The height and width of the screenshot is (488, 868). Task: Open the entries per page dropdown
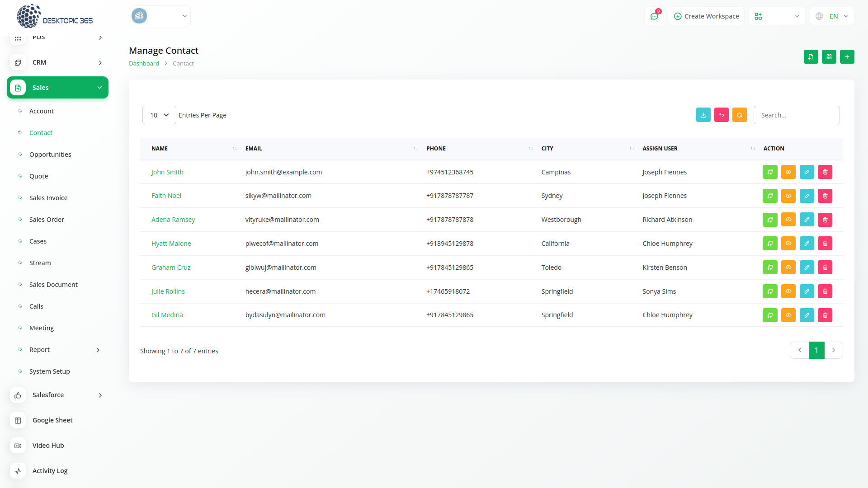159,115
